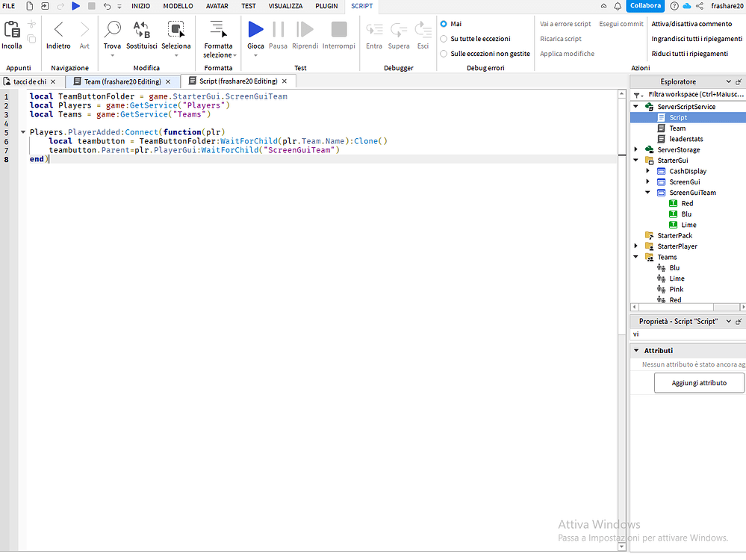Select the Lime text button in ScreenGuiTeam
Viewport: 746px width, 560px height.
tap(688, 225)
